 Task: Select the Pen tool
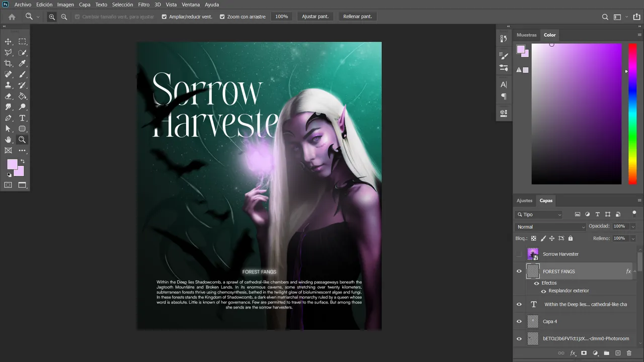coord(8,118)
